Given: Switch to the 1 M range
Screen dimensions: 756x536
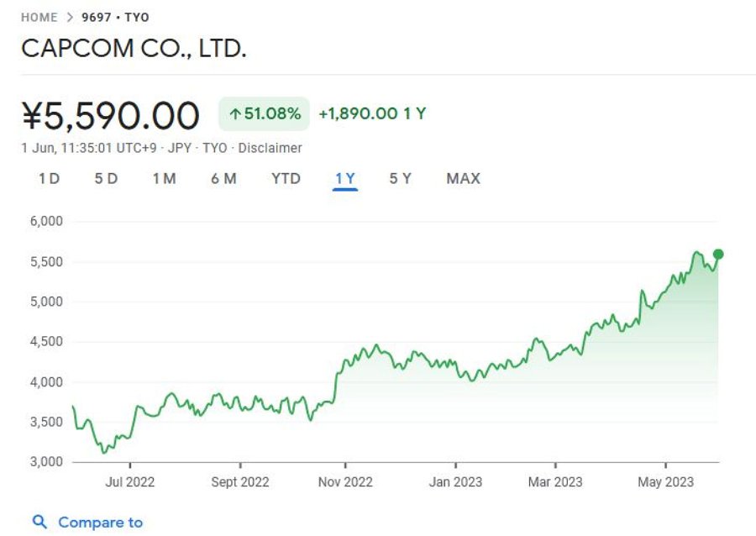Looking at the screenshot, I should [165, 179].
